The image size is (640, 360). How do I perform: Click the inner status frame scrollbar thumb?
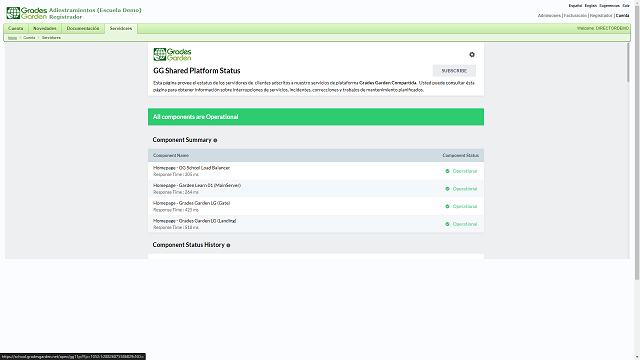click(628, 62)
